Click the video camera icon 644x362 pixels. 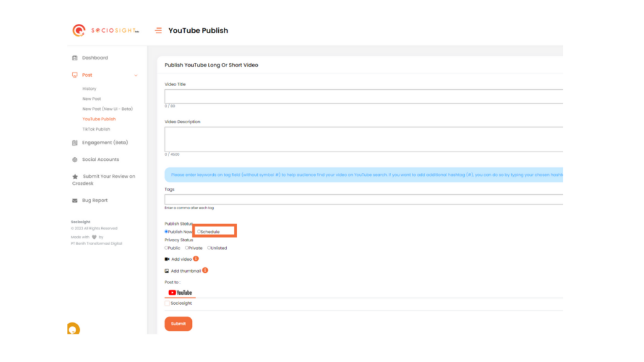tap(167, 260)
